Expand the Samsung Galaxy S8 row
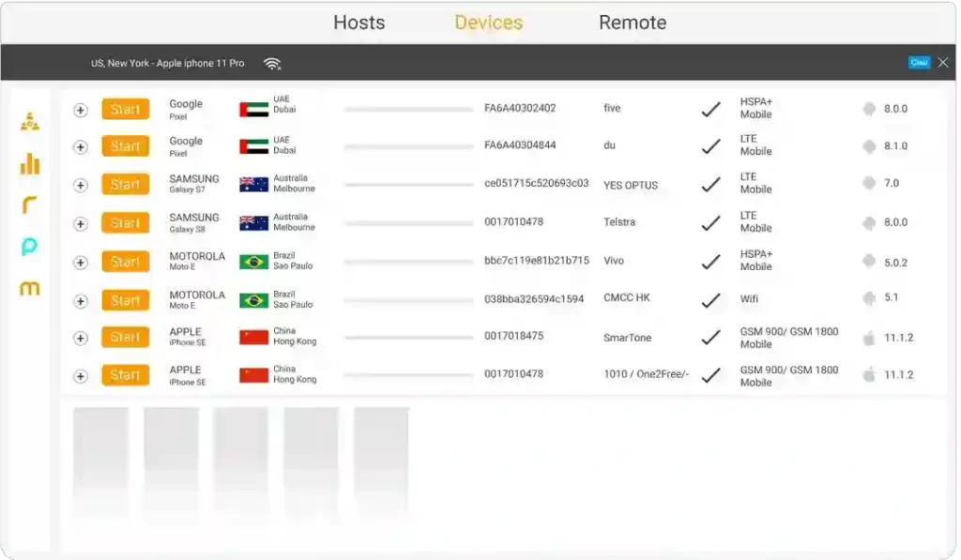961x560 pixels. pyautogui.click(x=81, y=223)
